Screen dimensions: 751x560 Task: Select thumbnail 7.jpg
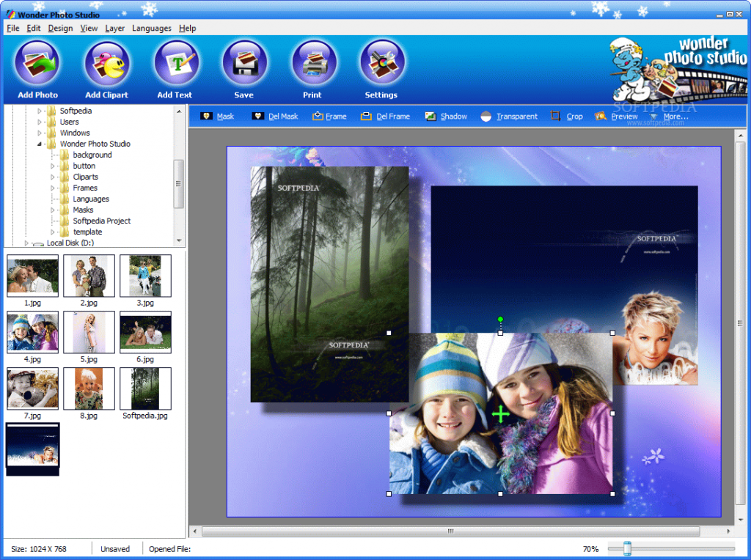32,388
